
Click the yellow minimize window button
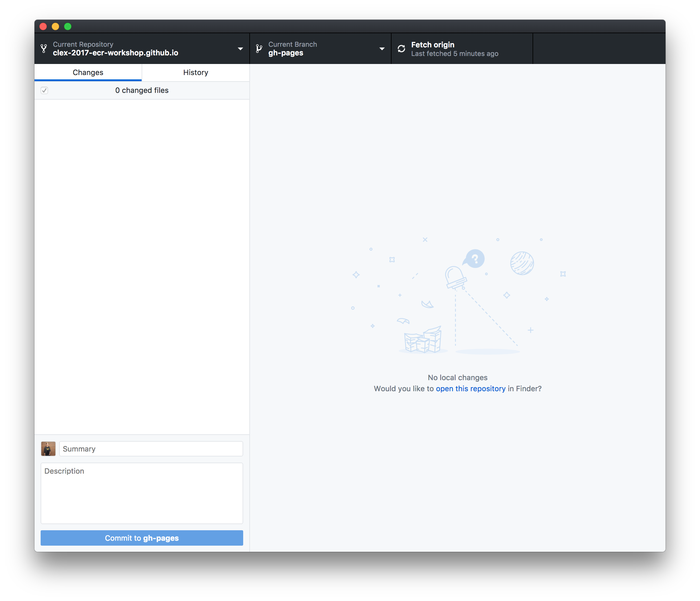click(55, 26)
